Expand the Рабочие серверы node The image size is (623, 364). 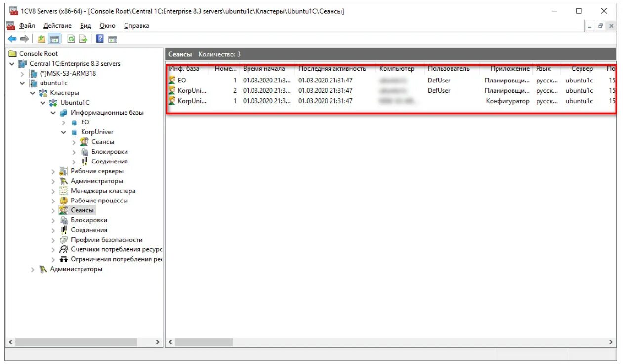53,171
